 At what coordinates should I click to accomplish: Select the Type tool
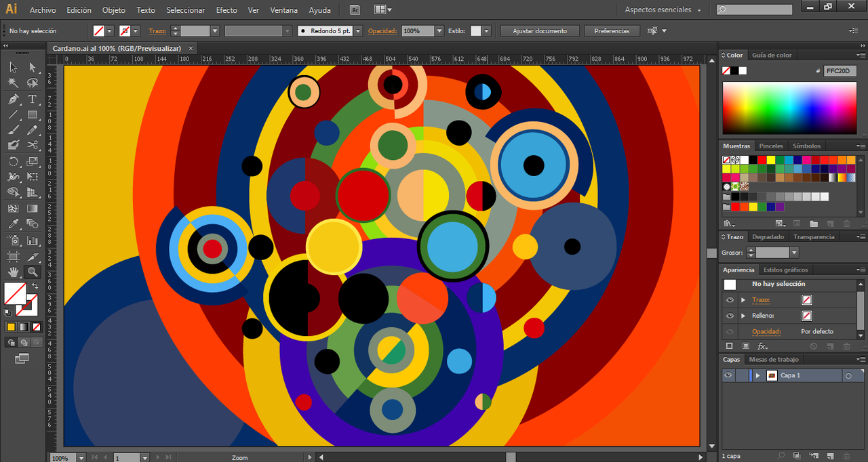[x=32, y=99]
